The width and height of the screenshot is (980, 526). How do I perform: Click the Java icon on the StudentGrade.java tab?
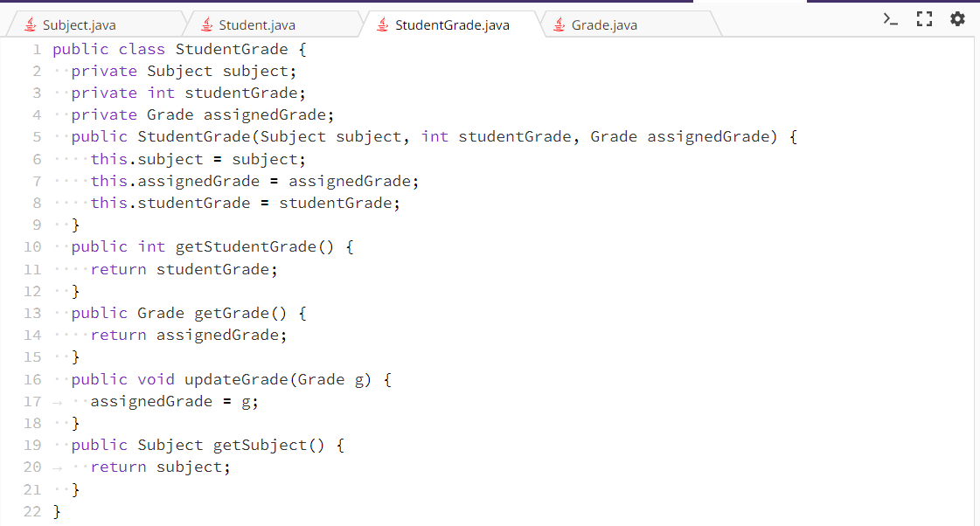381,24
